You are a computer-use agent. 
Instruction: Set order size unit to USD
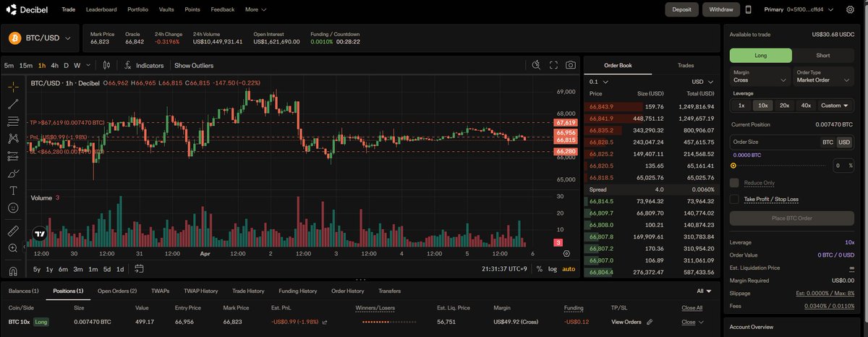pos(844,142)
